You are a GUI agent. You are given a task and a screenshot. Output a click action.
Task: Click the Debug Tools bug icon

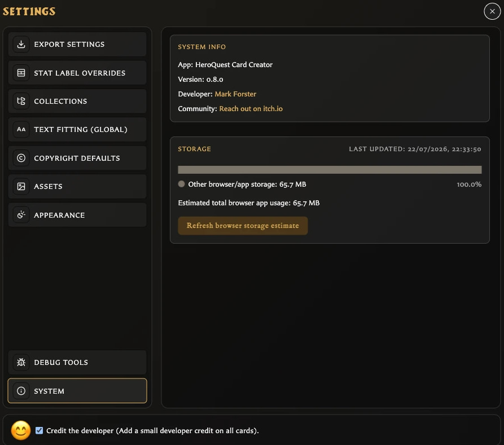[21, 363]
